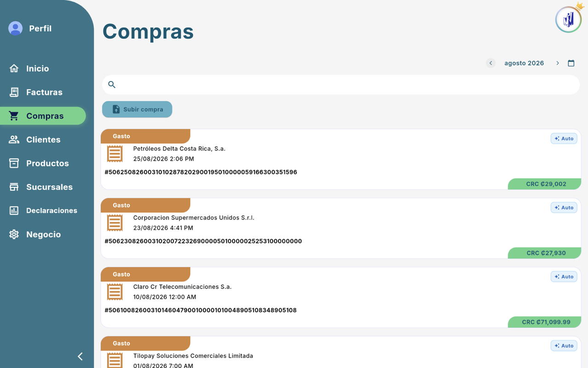
Task: Go to previous month before agosto 2026
Action: (491, 63)
